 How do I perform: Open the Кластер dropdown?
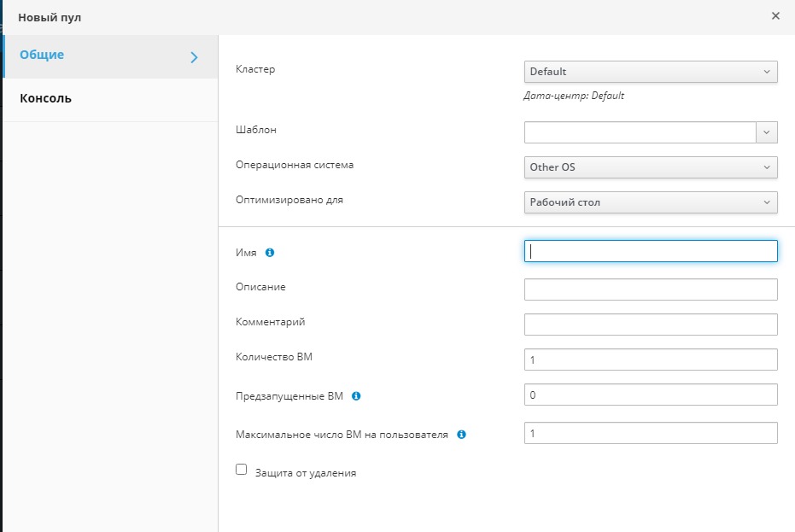[x=650, y=72]
